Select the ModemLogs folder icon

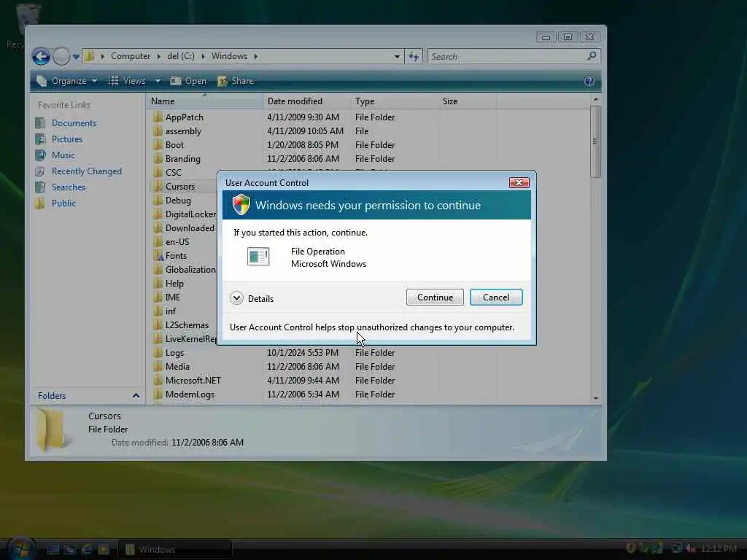click(x=158, y=394)
